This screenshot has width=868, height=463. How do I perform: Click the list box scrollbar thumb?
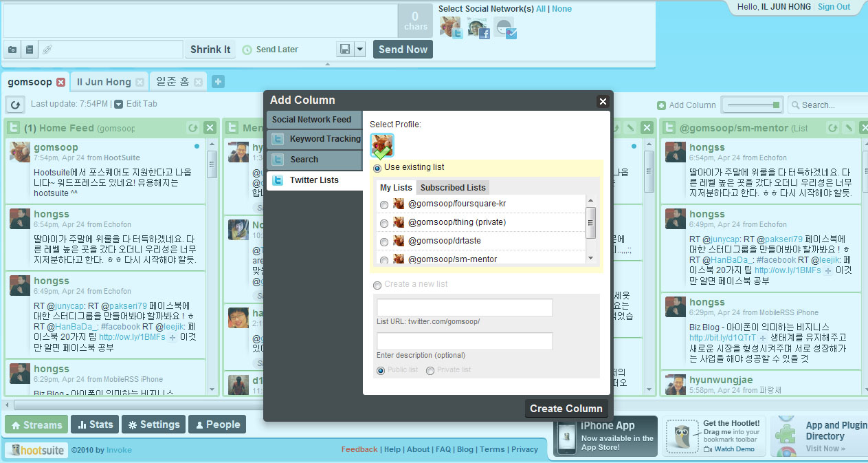590,222
